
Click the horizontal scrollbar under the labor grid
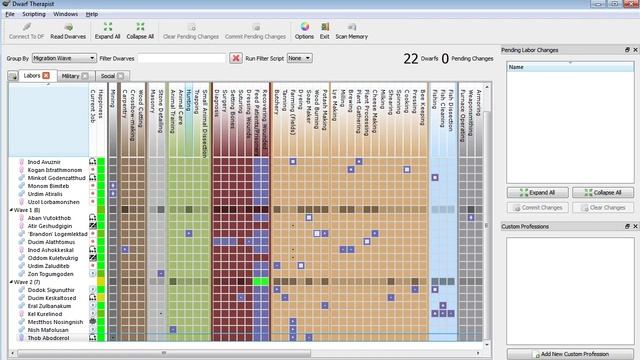(163, 353)
